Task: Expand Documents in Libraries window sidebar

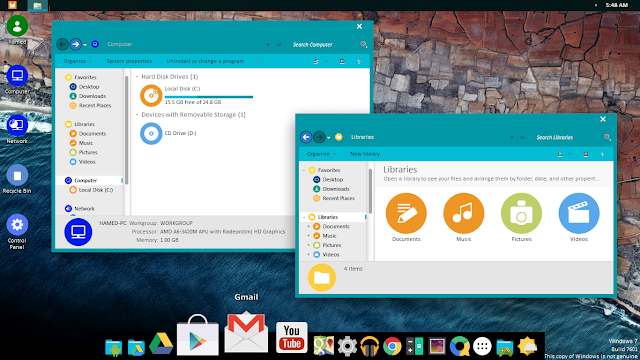Action: pyautogui.click(x=309, y=227)
